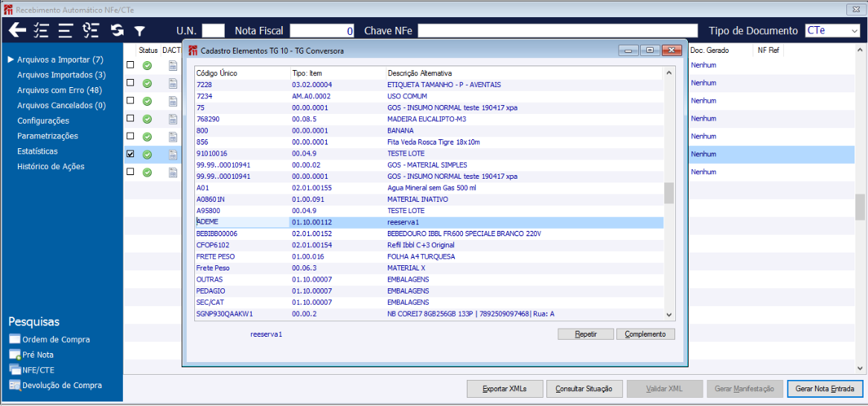Click NF Ref column header
Screen dimensions: 868x406
(768, 51)
